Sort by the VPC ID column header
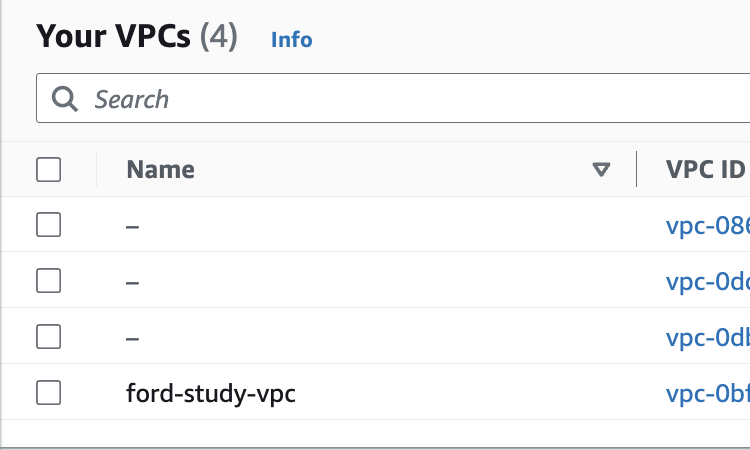The width and height of the screenshot is (750, 450). click(x=706, y=169)
